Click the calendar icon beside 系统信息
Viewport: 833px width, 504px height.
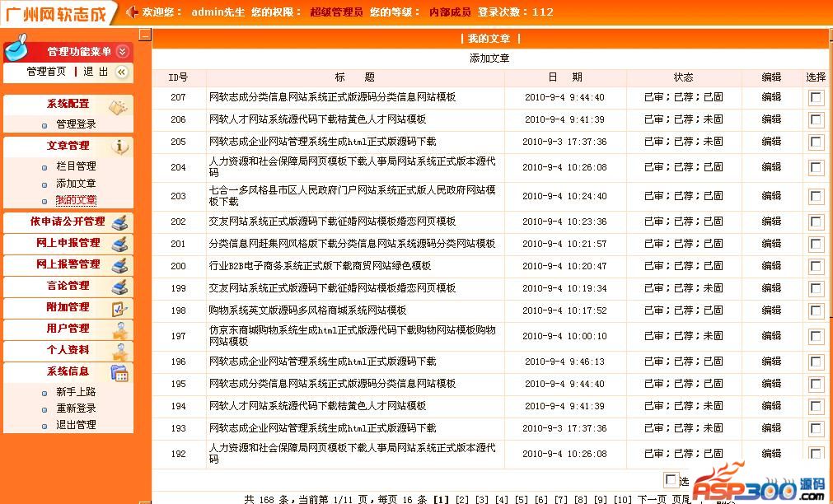pos(119,373)
